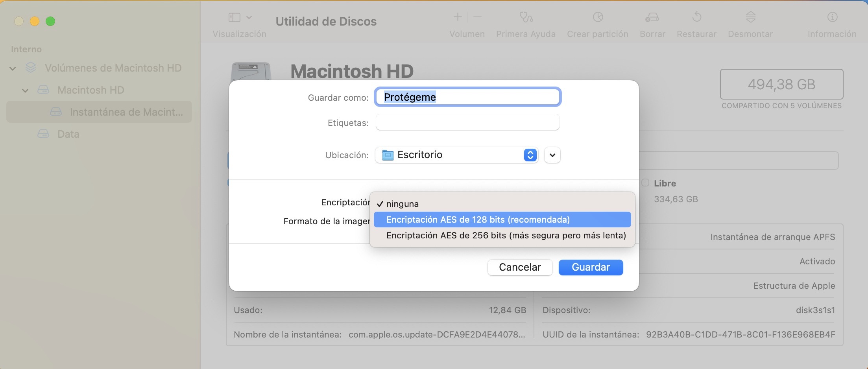Screen dimensions: 868x369
Task: Select Volúmenes de Macintosh HD stack icon
Action: click(31, 68)
